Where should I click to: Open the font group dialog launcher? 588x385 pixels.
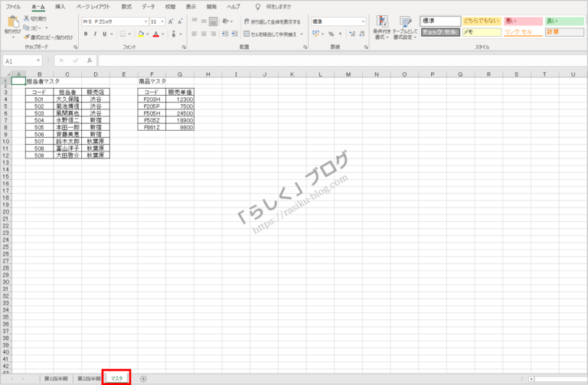coord(184,47)
